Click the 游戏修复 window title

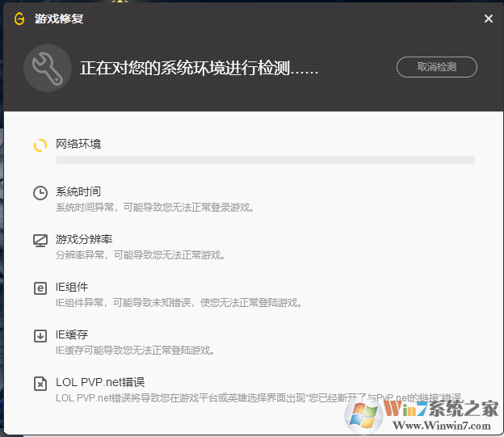[x=59, y=19]
